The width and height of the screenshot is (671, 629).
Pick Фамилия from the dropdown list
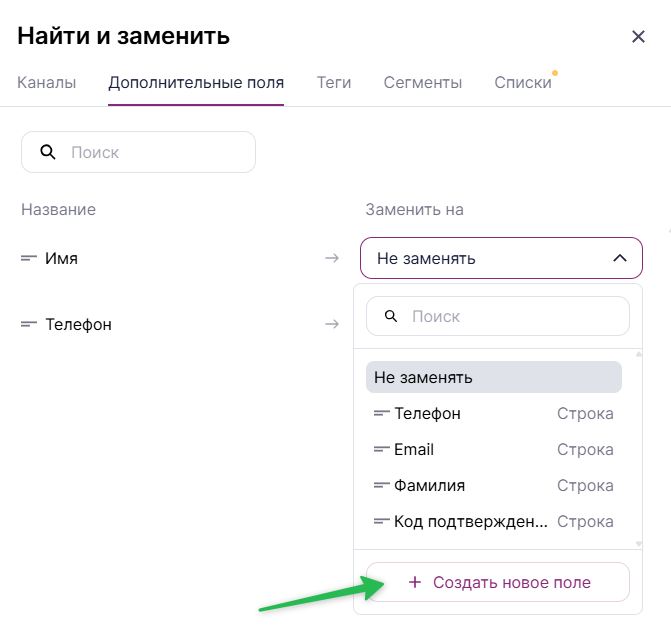pos(494,485)
